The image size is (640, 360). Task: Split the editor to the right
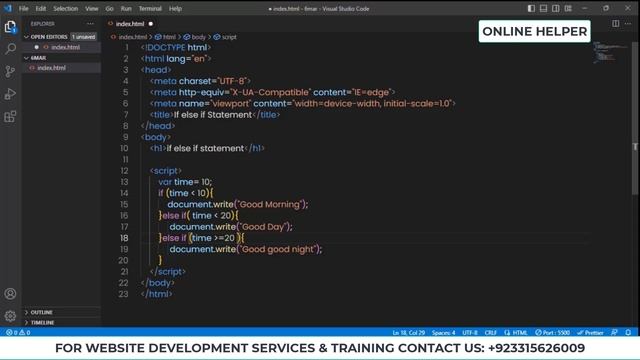click(x=616, y=24)
